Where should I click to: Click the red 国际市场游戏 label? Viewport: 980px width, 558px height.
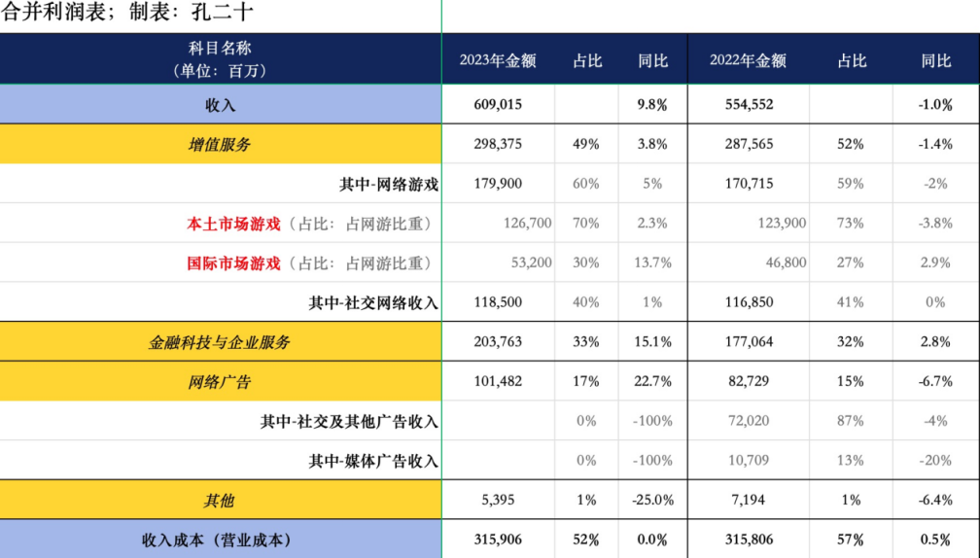coord(233,263)
